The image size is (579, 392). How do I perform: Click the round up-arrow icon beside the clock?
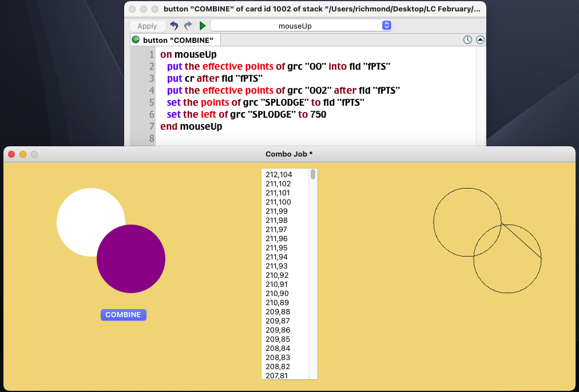tap(480, 40)
